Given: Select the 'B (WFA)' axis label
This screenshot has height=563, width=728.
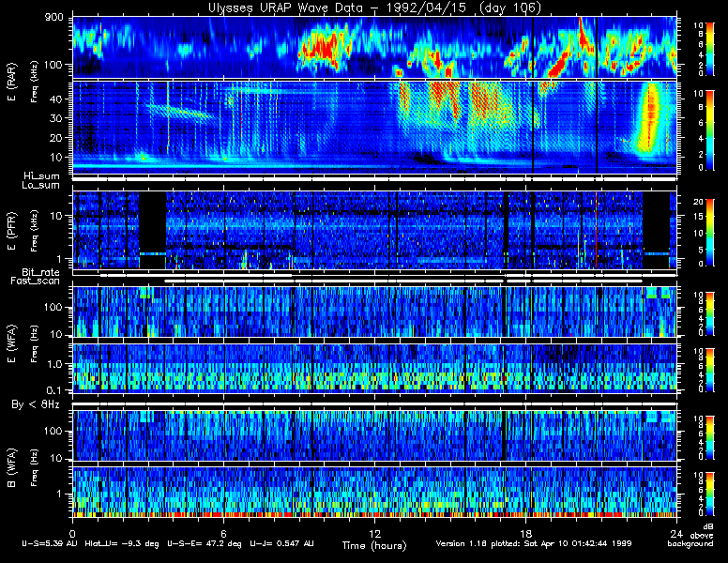Looking at the screenshot, I should [x=11, y=468].
